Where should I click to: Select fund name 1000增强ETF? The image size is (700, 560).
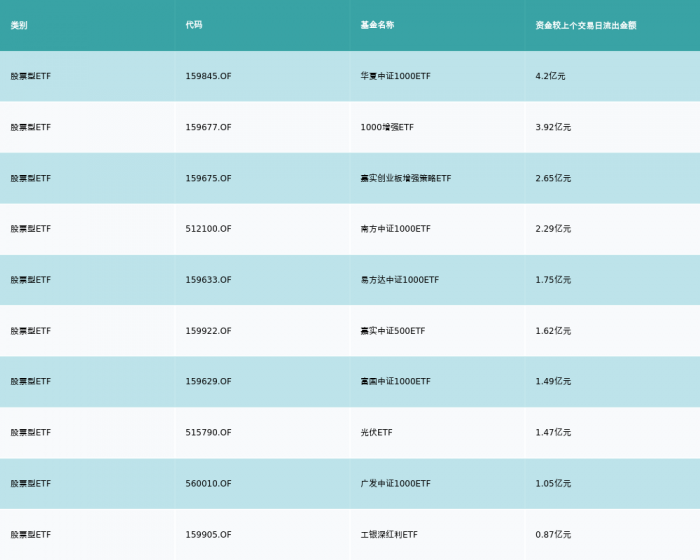click(387, 127)
